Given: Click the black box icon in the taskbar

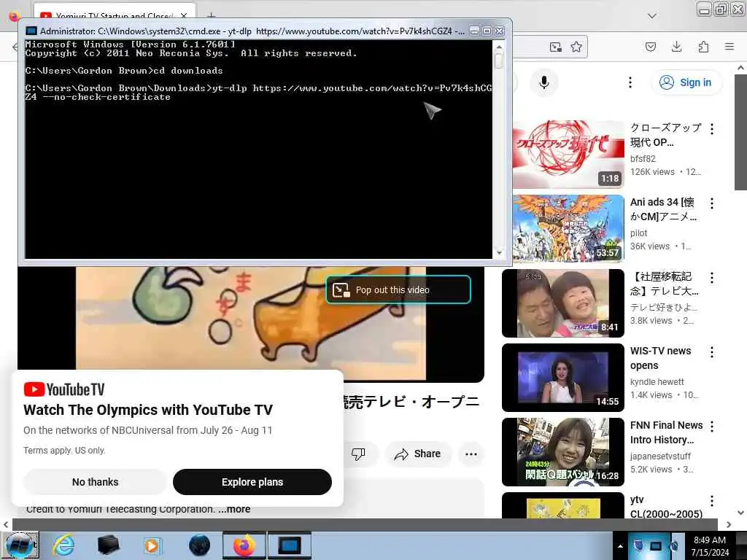Looking at the screenshot, I should tap(108, 545).
